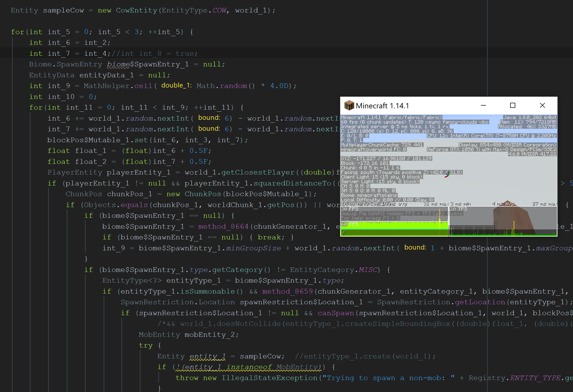Click the break statement
573x392 pixels.
click(271, 237)
